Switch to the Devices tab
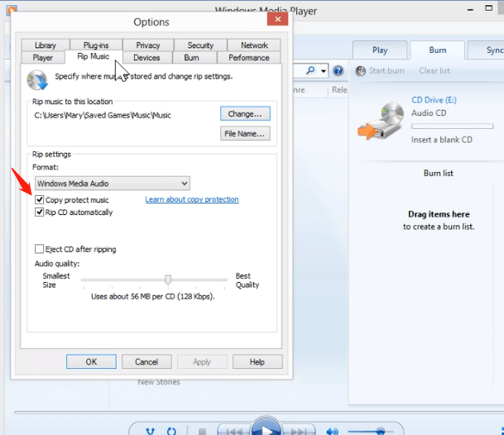The height and width of the screenshot is (435, 504). click(146, 58)
